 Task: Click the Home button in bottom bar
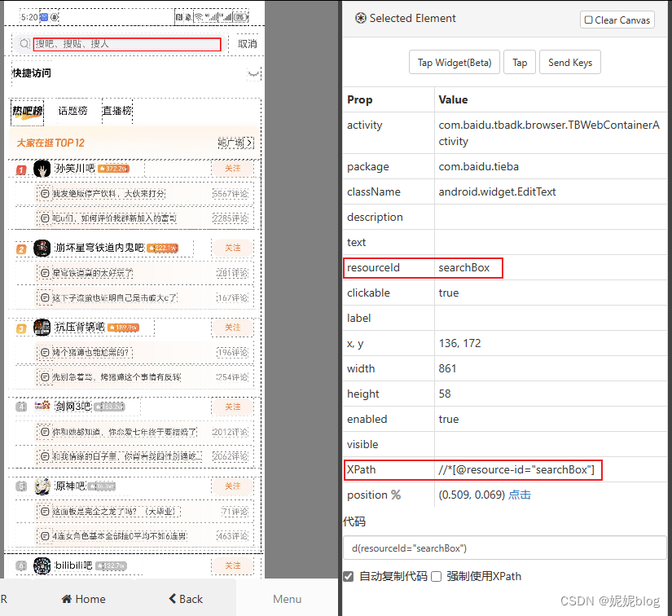[x=83, y=599]
